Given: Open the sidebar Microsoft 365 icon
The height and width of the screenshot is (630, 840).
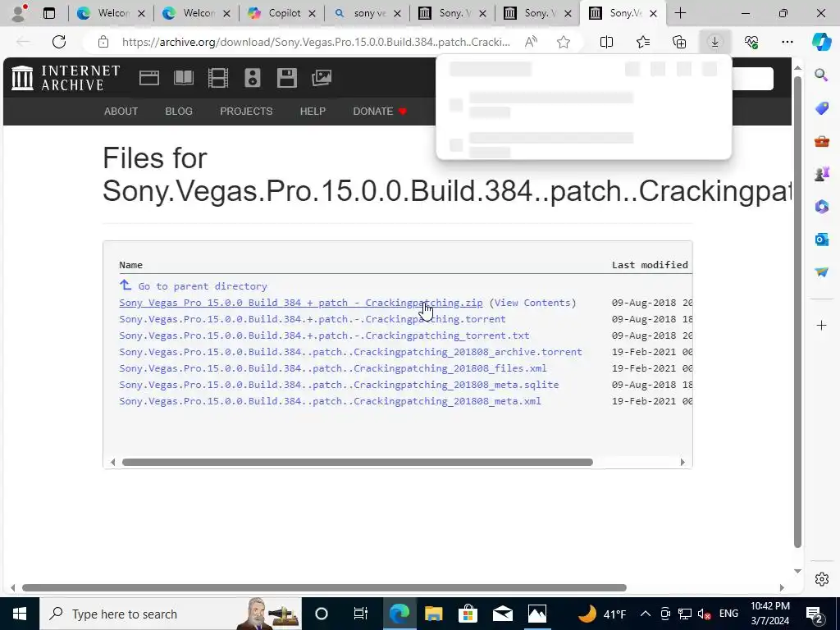Looking at the screenshot, I should [821, 206].
